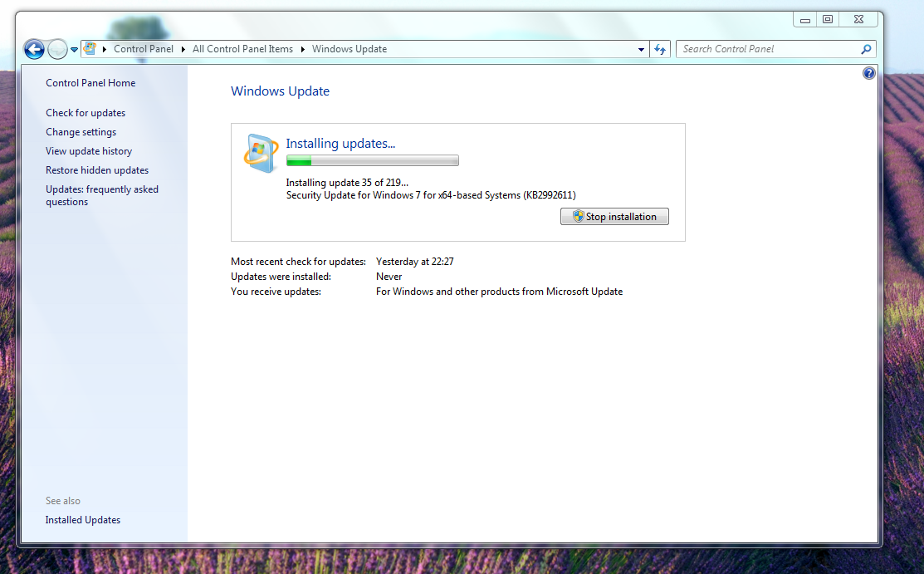Open Control Panel Home link

tap(90, 83)
